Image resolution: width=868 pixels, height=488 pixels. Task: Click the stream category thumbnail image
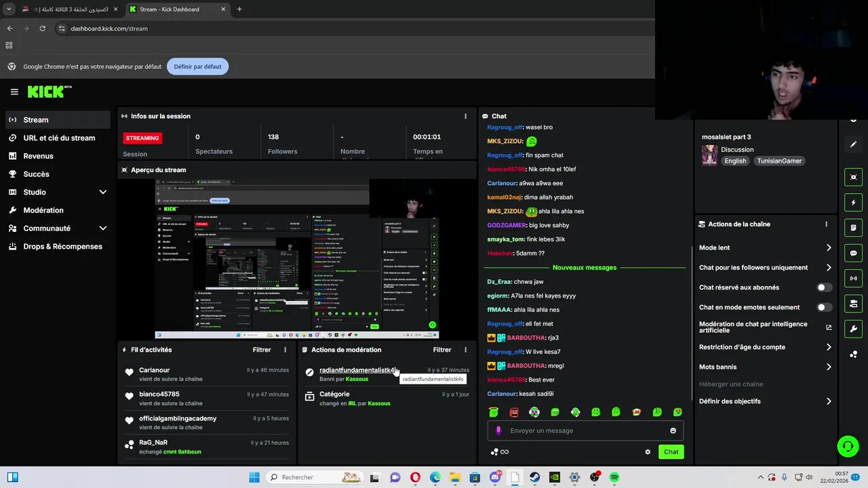point(709,155)
